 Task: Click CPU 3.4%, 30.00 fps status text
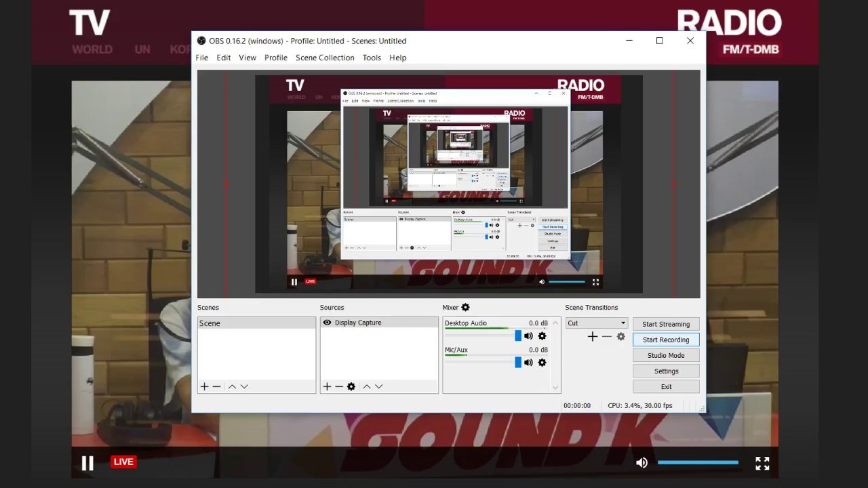[639, 405]
